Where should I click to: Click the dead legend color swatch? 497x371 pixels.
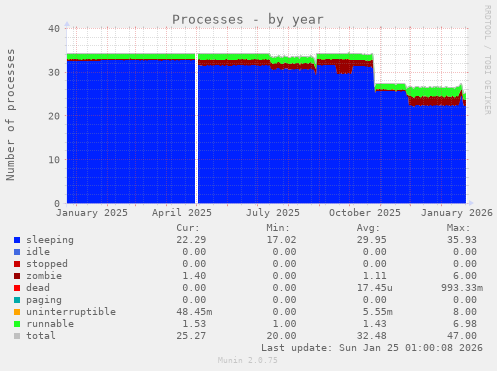pos(17,288)
